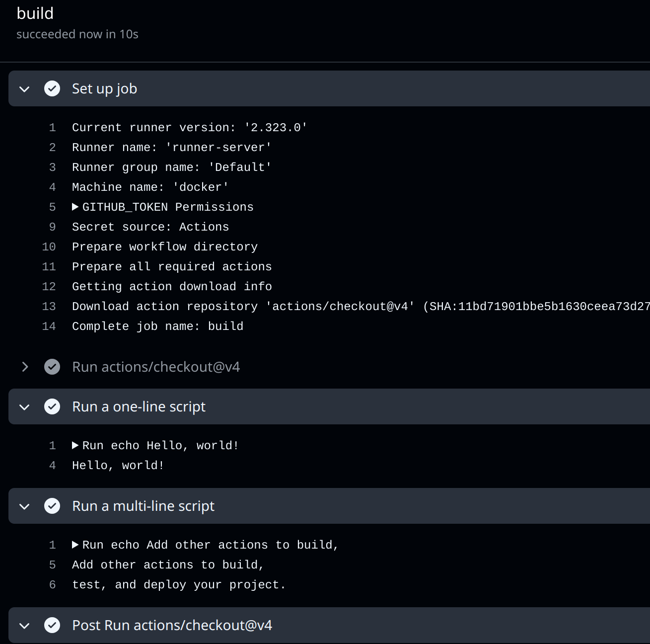Click line number 14 beside Complete job name
This screenshot has width=650, height=644.
[x=49, y=326]
